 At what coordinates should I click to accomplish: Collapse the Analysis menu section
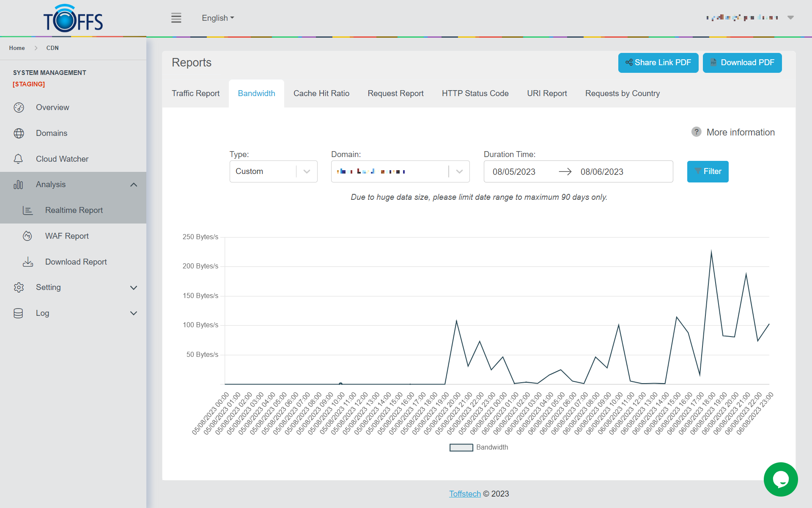[134, 185]
